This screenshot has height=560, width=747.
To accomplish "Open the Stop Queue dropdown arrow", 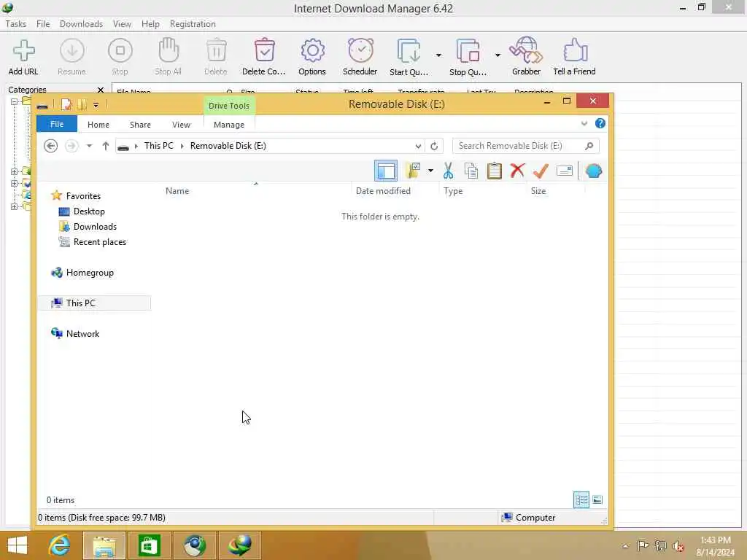I will (x=498, y=55).
